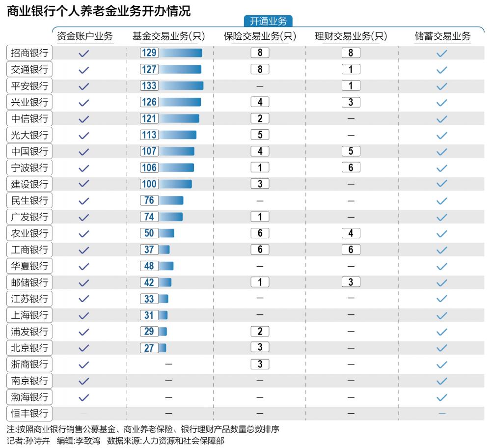Select the 理财交易业务(只) column header
This screenshot has height=448, width=491.
click(x=351, y=36)
